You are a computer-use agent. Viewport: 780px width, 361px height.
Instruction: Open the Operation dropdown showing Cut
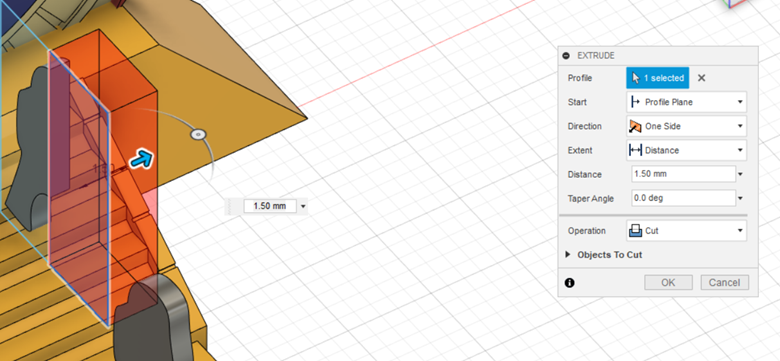[x=686, y=231]
